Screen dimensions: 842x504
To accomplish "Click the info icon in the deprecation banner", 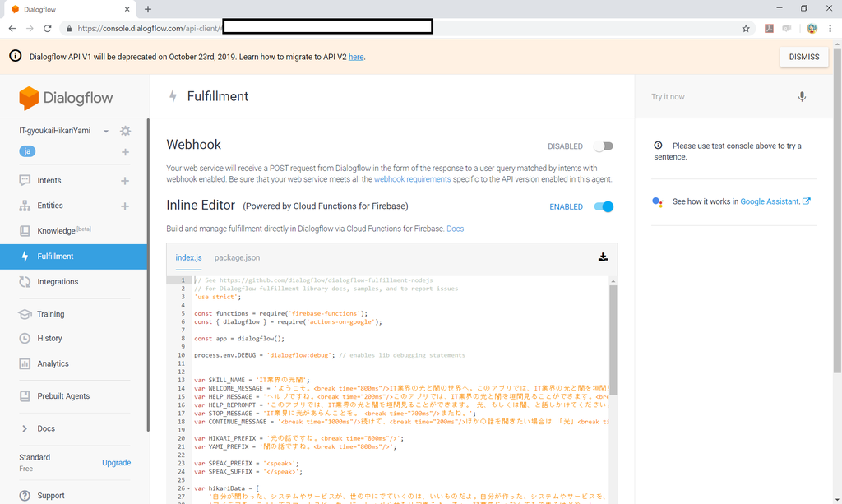I will (15, 56).
